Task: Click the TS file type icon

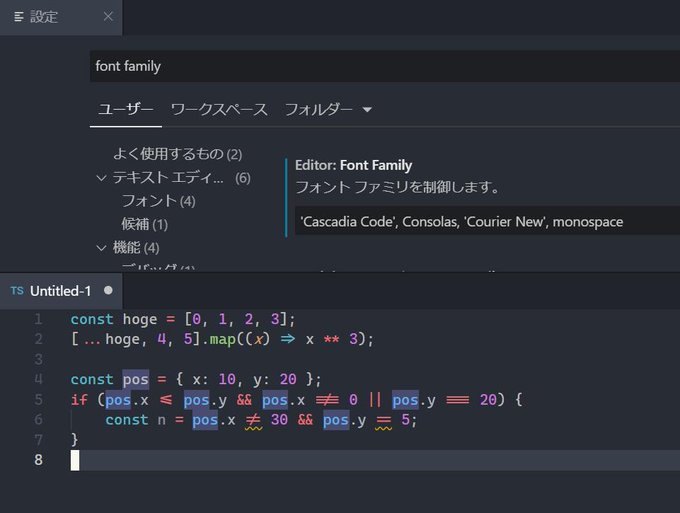Action: pyautogui.click(x=17, y=291)
